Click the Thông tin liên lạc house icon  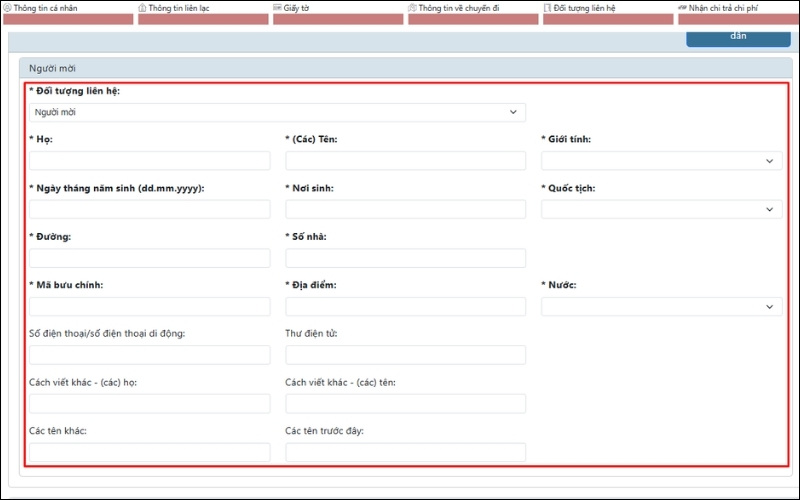coord(142,7)
